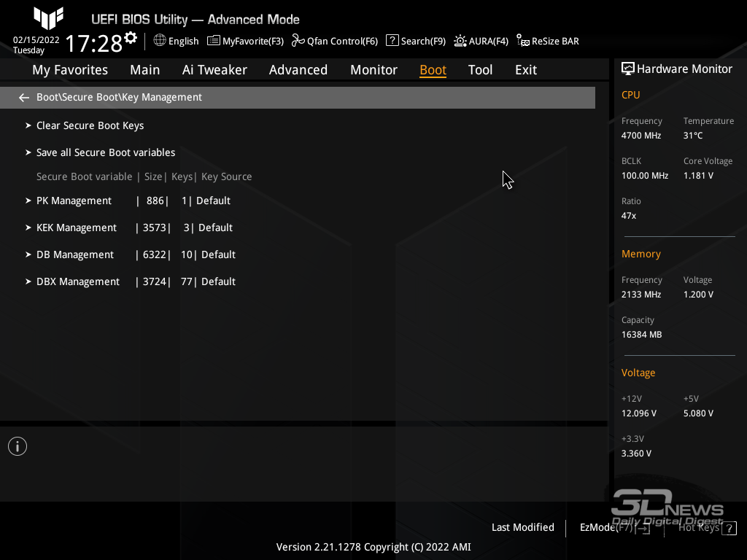Screen dimensions: 747x560
Task: Open Hot Keys help
Action: tap(698, 528)
